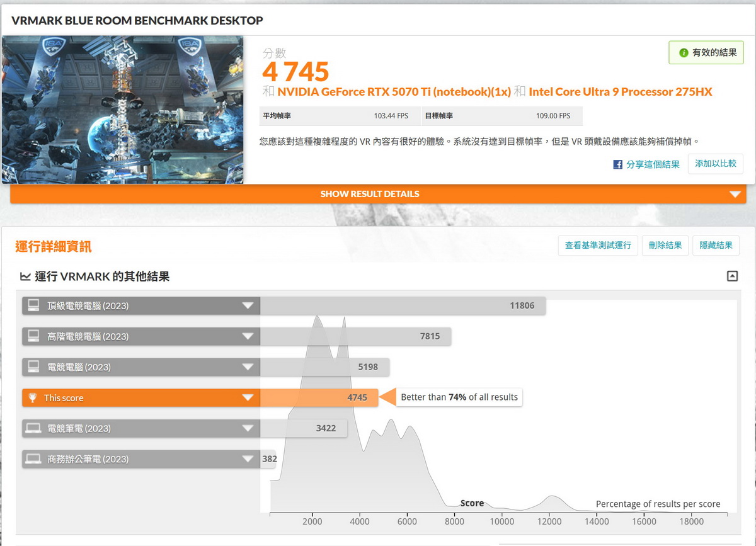Click the 查看基準測試運行 button
This screenshot has height=546, width=756.
coord(598,246)
